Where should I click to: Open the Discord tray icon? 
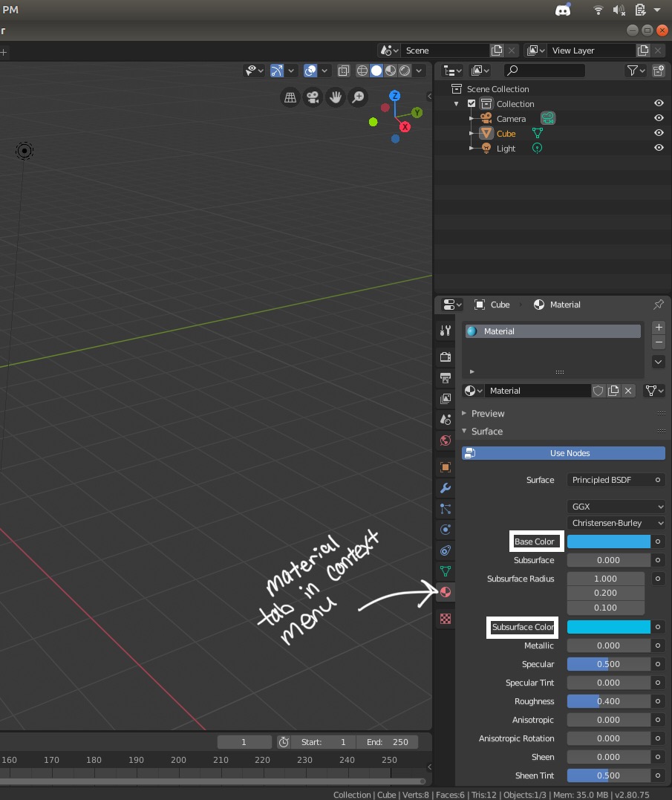(563, 10)
